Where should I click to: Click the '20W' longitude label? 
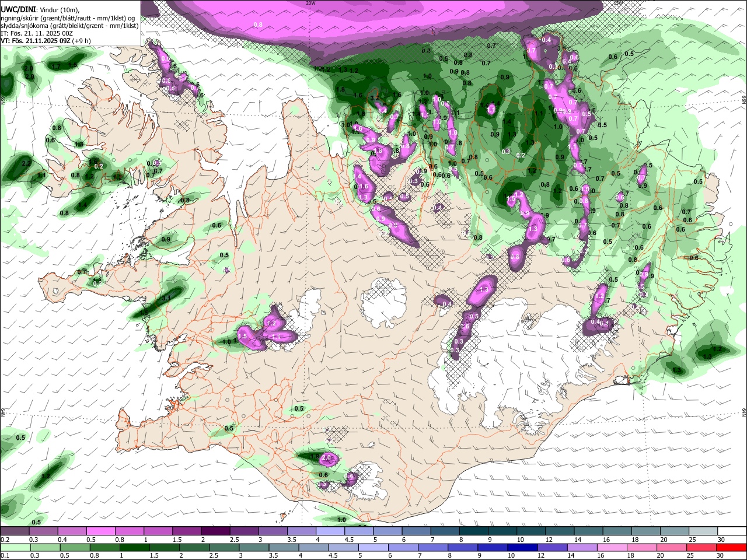(x=310, y=3)
